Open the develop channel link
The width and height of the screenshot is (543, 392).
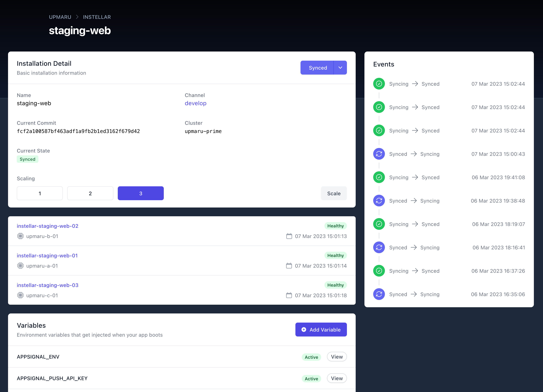[x=196, y=103]
